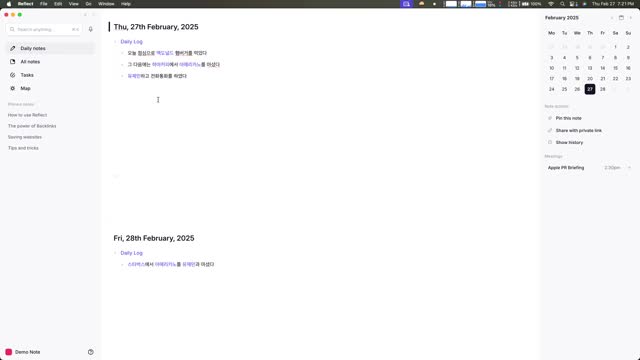Image resolution: width=640 pixels, height=360 pixels.
Task: Click the help icon at bottom of sidebar
Action: coord(91,352)
